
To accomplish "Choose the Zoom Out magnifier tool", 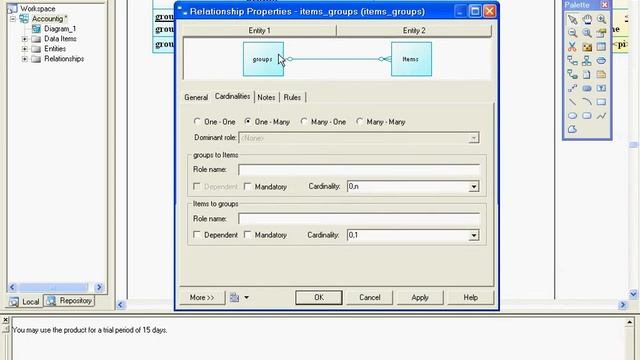I will pos(572,33).
